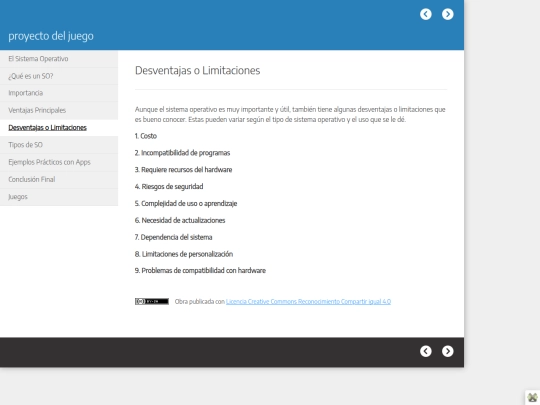This screenshot has width=540, height=405.
Task: Click item 3. Requiere recursos del hardware
Action: click(x=183, y=170)
